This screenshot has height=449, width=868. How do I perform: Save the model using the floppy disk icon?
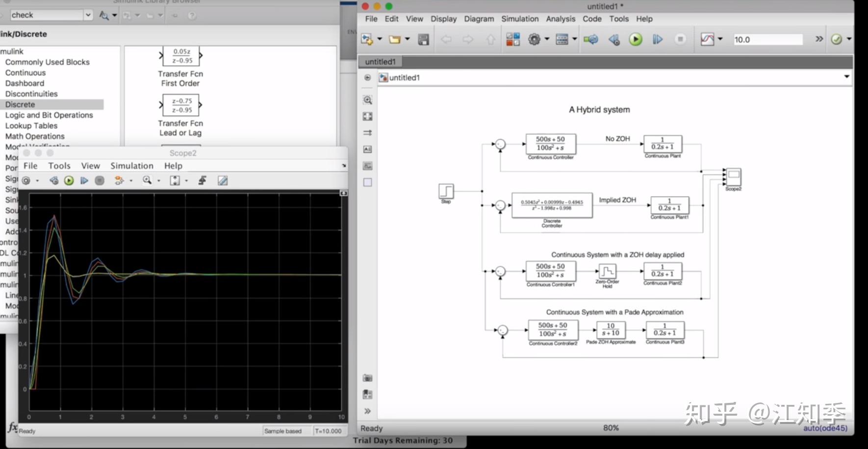[x=424, y=39]
